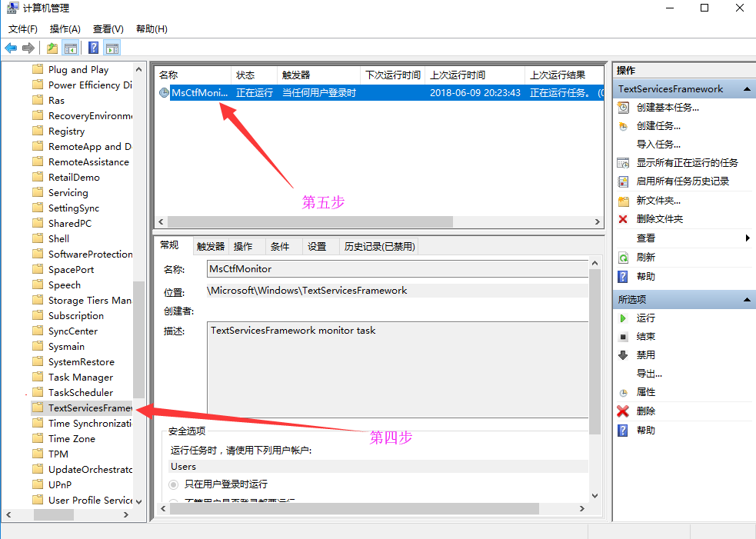The image size is (756, 539).
Task: Click the Create Basic Task (创建基本任务) icon
Action: coord(623,108)
